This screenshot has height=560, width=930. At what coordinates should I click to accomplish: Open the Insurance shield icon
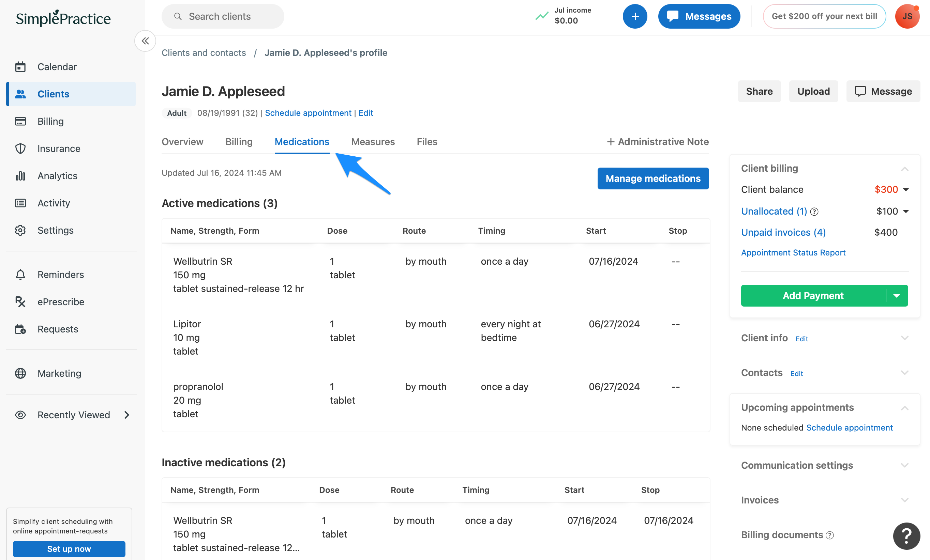click(x=20, y=149)
